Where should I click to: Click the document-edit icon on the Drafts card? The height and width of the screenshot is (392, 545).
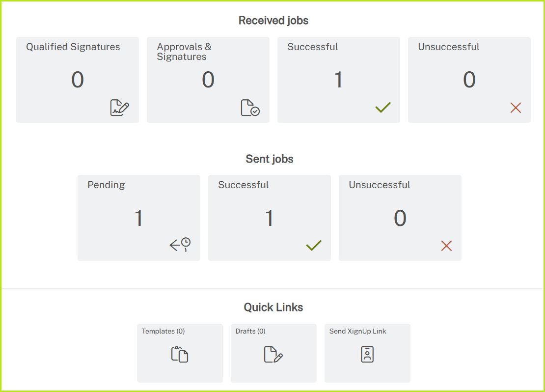[273, 354]
